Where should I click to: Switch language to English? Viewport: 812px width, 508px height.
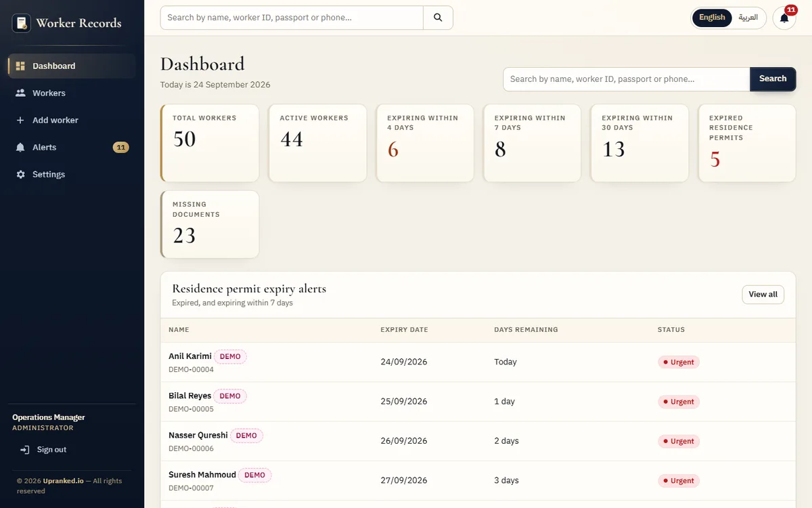click(x=712, y=18)
